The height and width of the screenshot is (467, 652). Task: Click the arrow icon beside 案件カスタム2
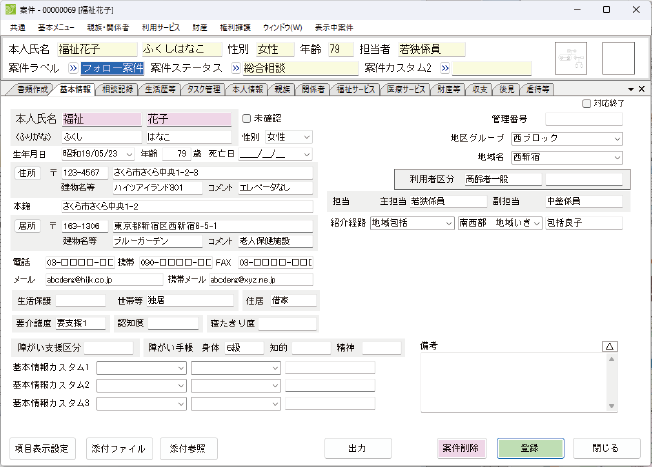441,69
